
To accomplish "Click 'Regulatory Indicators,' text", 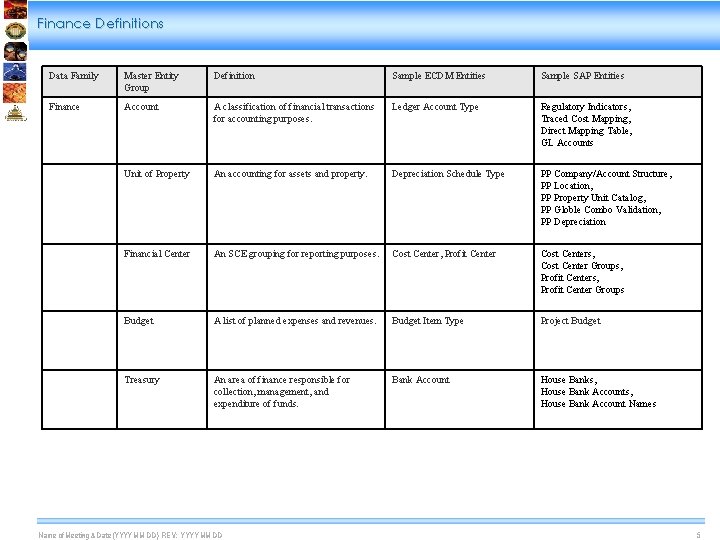I will pyautogui.click(x=586, y=107).
